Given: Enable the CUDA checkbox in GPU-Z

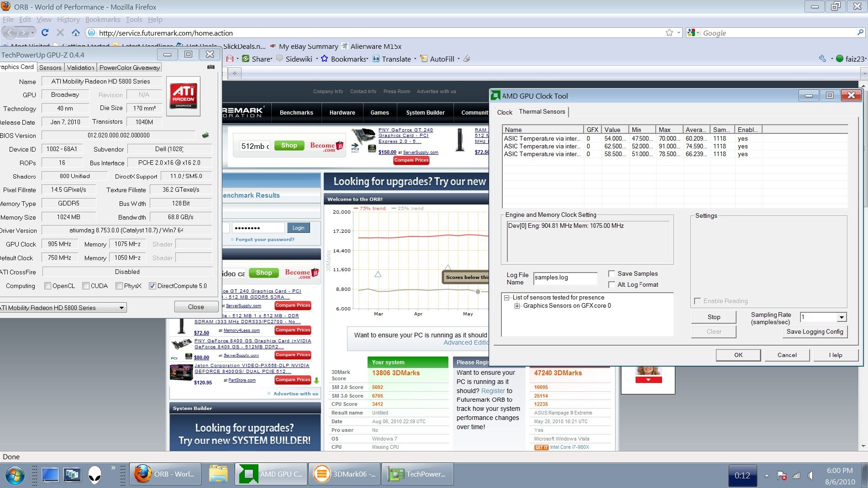Looking at the screenshot, I should (x=86, y=286).
